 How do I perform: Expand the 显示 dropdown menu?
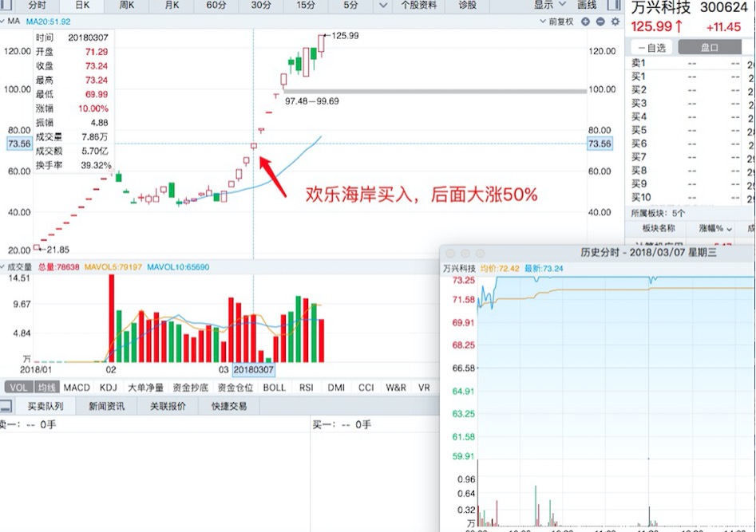pyautogui.click(x=548, y=5)
